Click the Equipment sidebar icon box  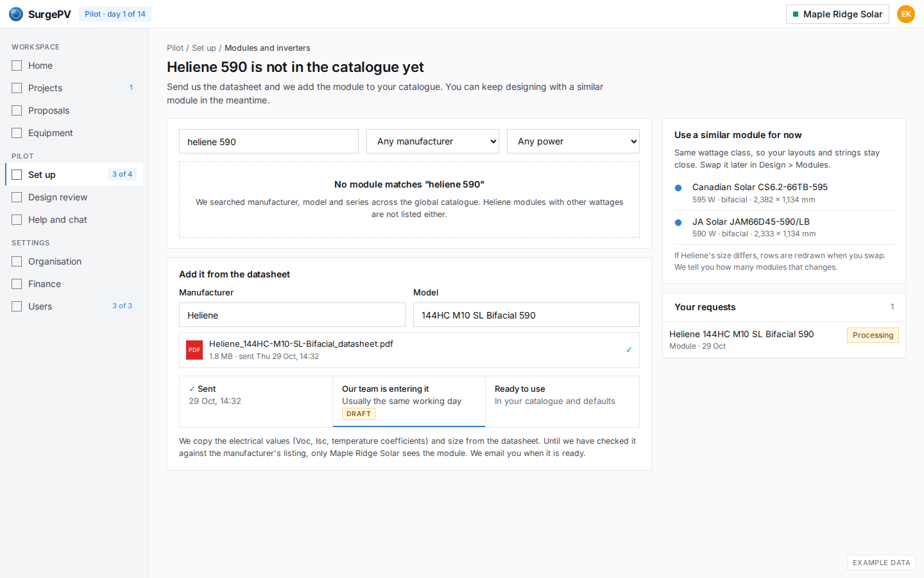coord(17,133)
